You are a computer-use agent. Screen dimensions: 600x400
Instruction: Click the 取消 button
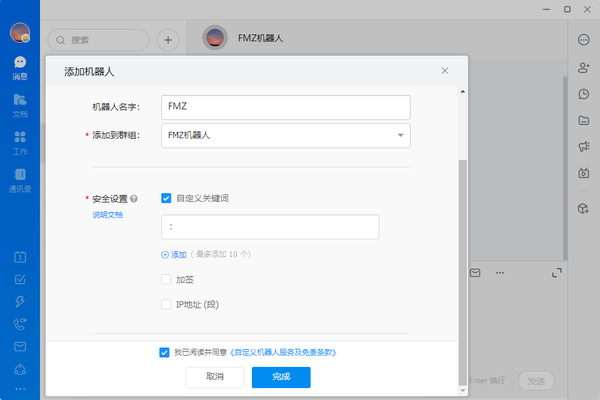coord(215,377)
